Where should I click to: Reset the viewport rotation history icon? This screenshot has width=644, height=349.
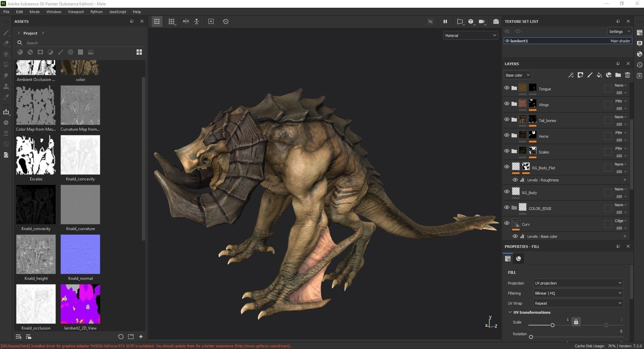click(226, 21)
